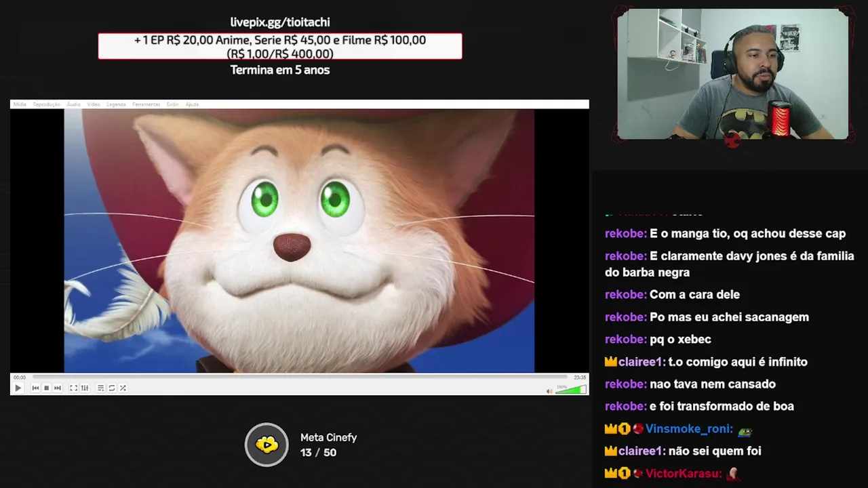Click rekobe's 'pq o xebec' message
The width and height of the screenshot is (868, 488).
[658, 340]
